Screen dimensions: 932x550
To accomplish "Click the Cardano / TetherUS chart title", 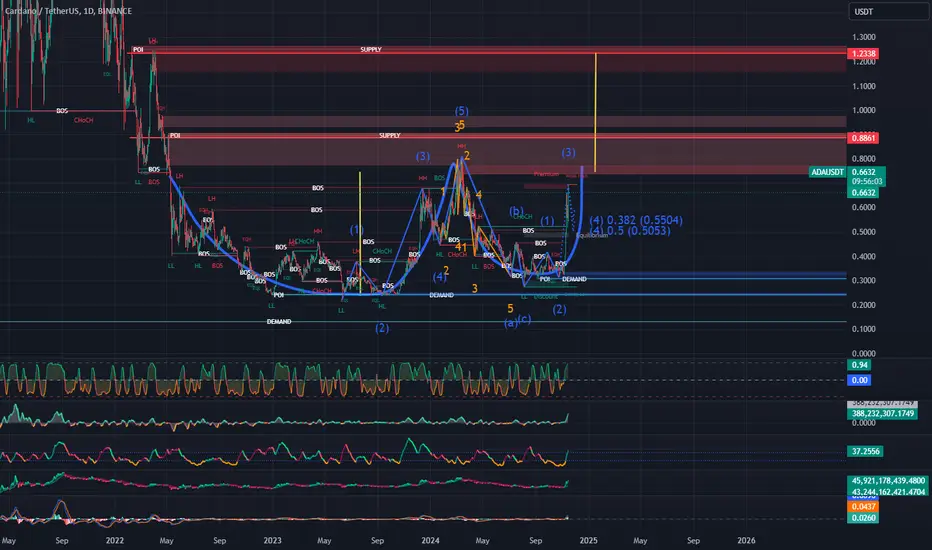I will (68, 11).
